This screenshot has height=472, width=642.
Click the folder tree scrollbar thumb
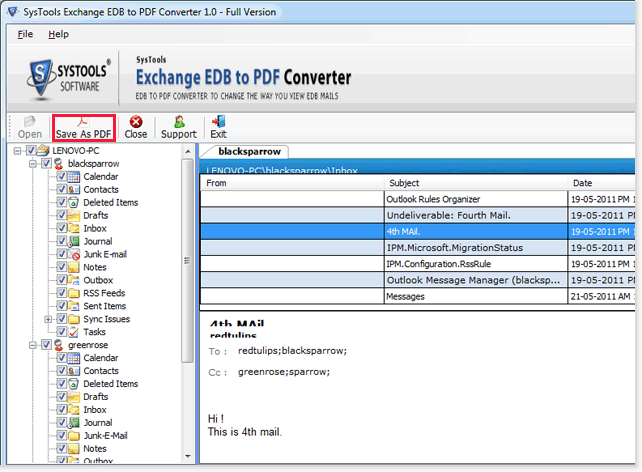(x=188, y=261)
